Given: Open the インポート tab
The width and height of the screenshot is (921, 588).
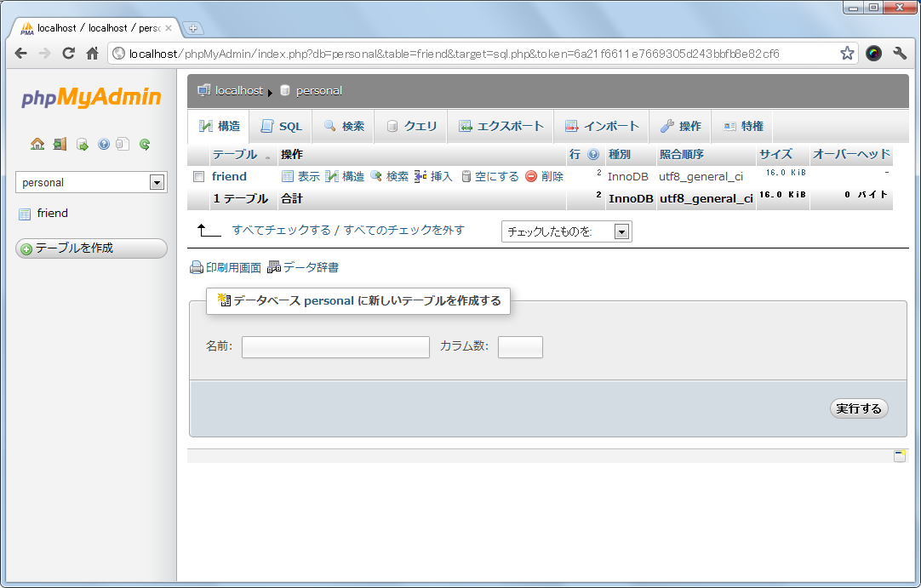Looking at the screenshot, I should pyautogui.click(x=602, y=126).
